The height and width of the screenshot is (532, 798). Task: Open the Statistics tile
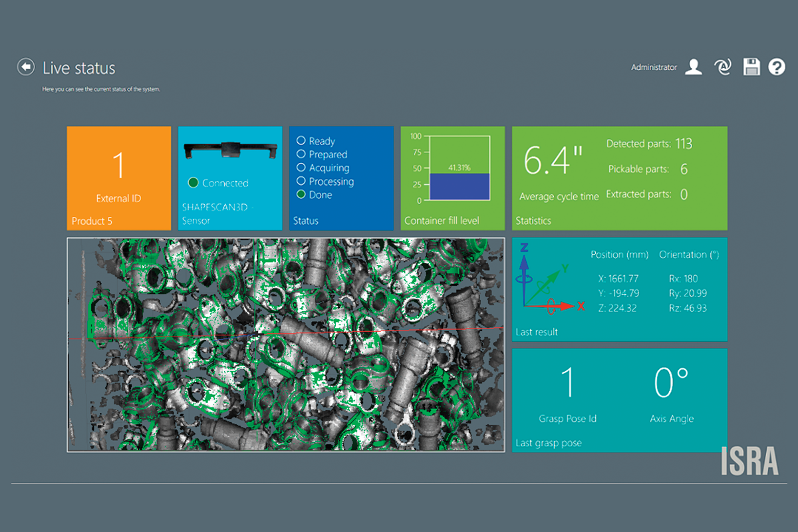point(620,178)
